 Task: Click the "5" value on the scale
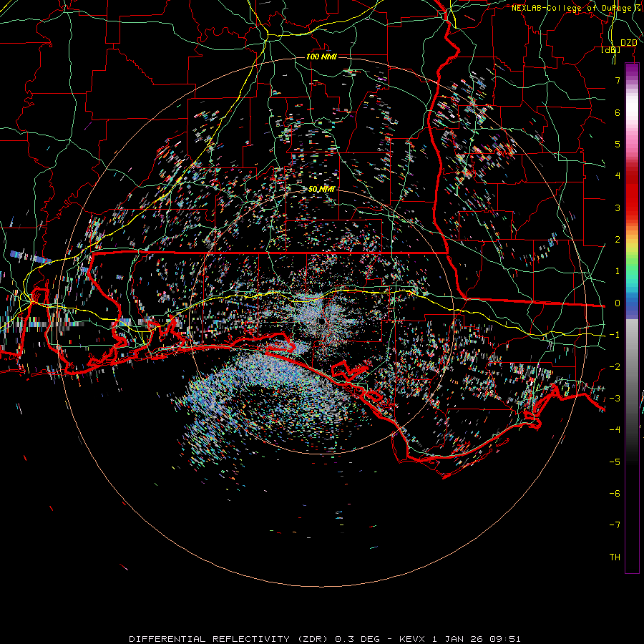coord(618,144)
